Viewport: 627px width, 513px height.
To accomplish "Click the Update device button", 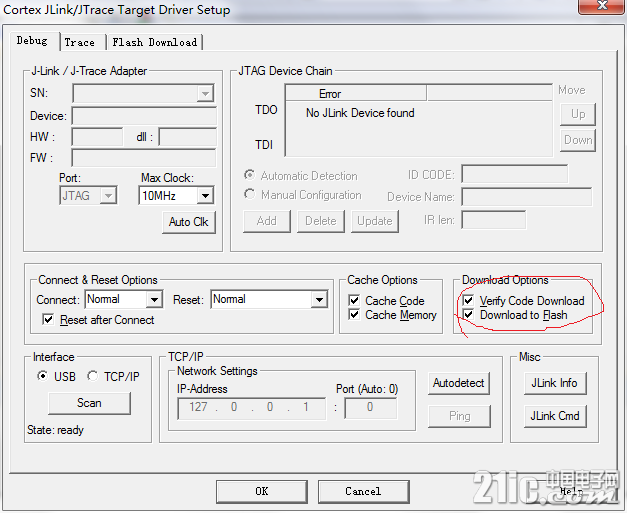I will tap(375, 221).
